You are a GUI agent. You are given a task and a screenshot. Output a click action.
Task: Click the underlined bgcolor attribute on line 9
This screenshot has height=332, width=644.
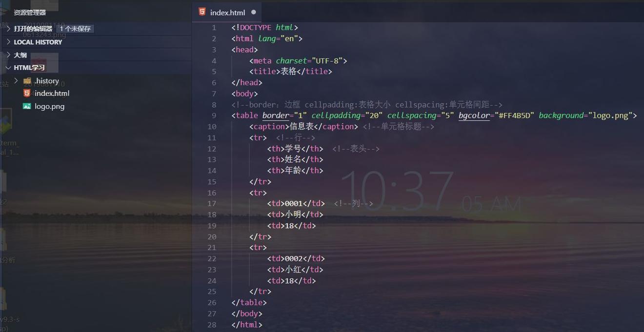pos(474,116)
